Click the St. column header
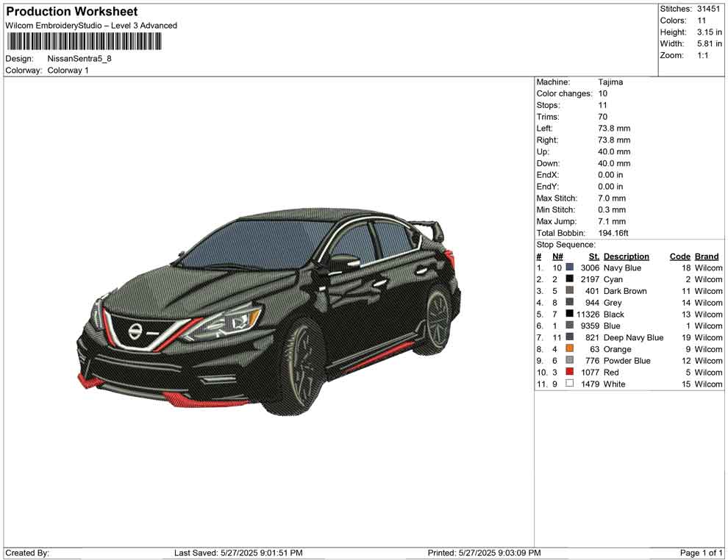 (x=594, y=256)
